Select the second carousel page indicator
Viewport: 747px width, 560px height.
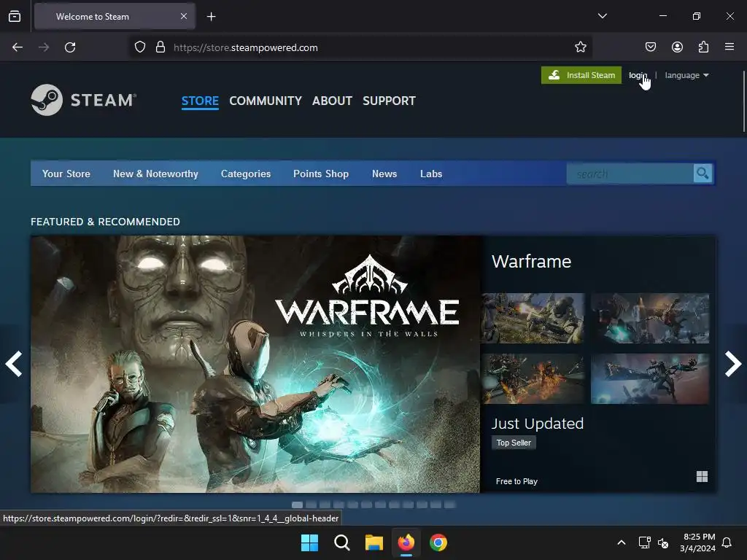[x=311, y=505]
